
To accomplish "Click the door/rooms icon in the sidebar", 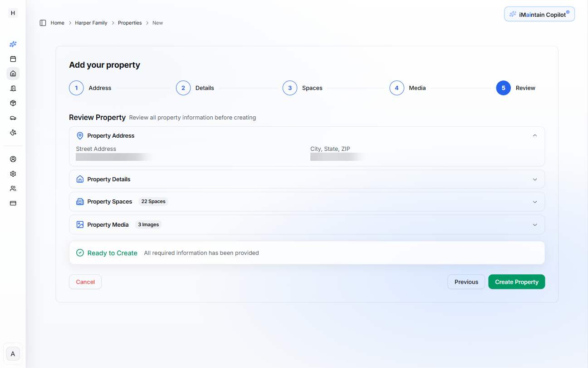I will 13,88.
